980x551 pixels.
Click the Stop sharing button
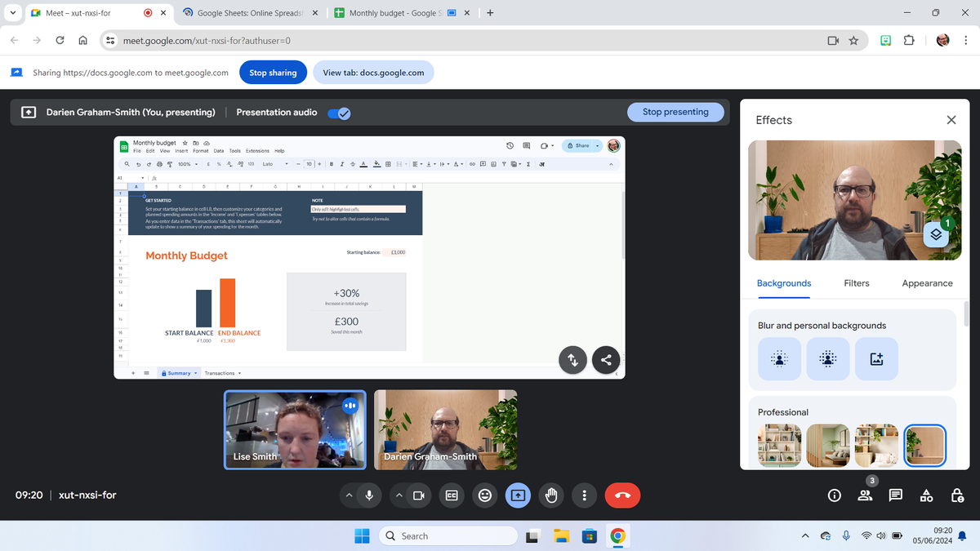[273, 72]
